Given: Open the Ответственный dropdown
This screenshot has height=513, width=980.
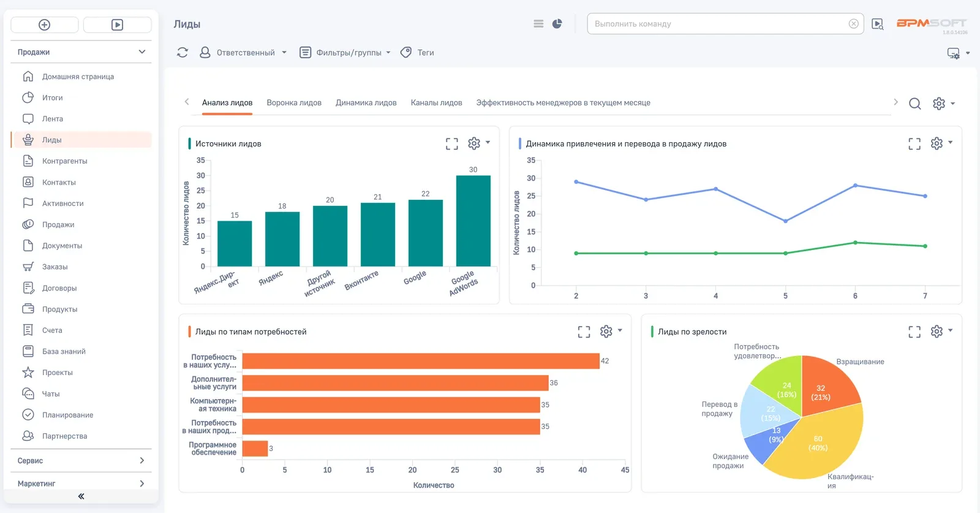Looking at the screenshot, I should pyautogui.click(x=243, y=53).
